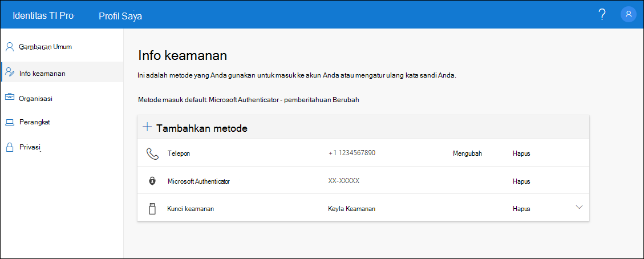Click Tambahkan metode to add method

pos(202,128)
